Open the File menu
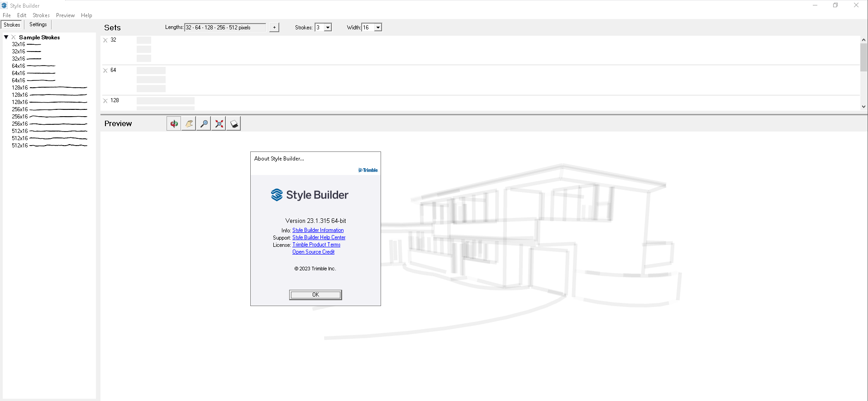 (7, 15)
